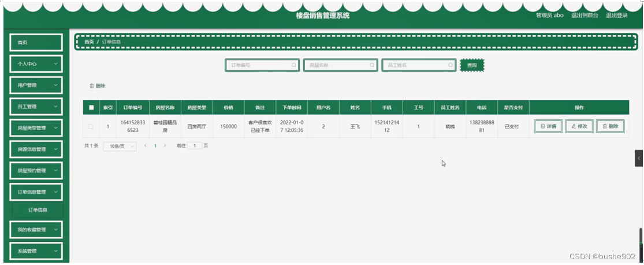Click 退出到前台 link in header
Screen dimensions: 644x265
tap(585, 15)
